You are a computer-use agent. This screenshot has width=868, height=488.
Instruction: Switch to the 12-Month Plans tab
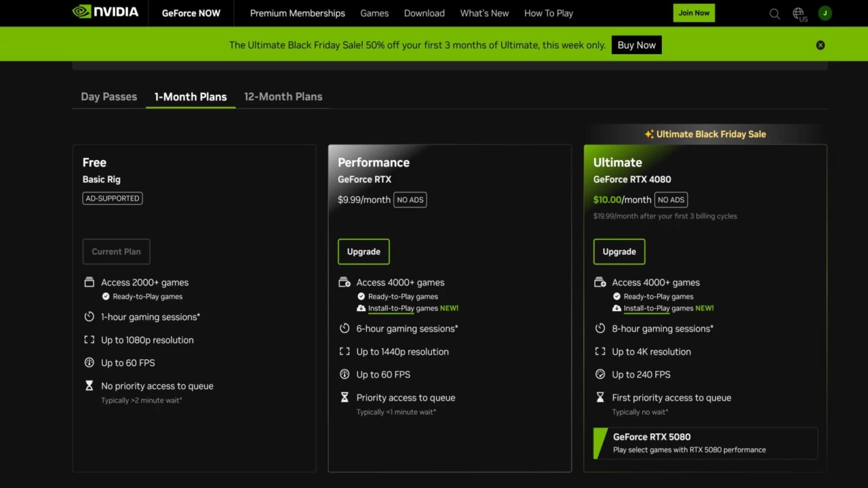tap(283, 96)
